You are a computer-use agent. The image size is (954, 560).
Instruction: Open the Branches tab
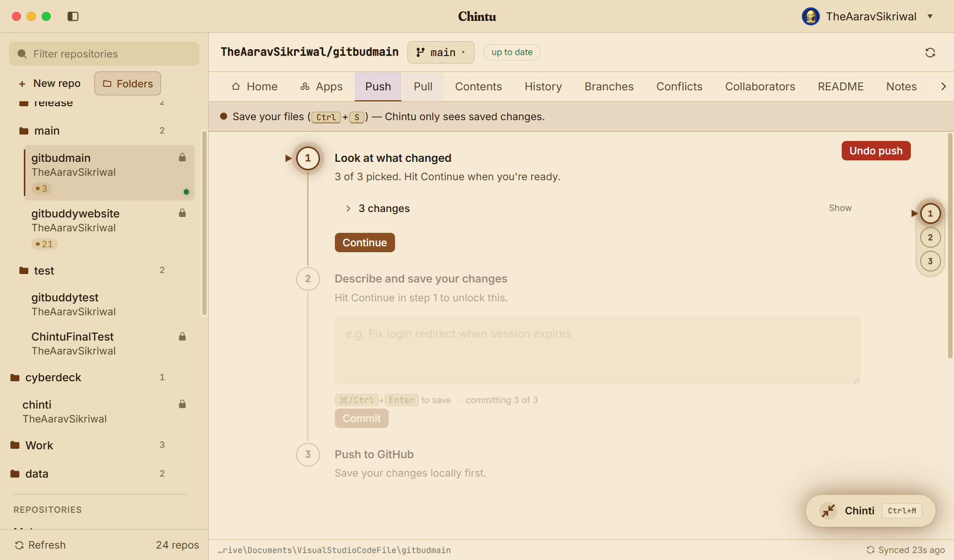(609, 86)
